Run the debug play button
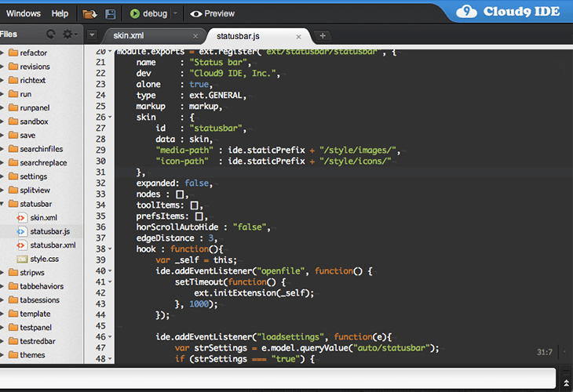 tap(135, 14)
